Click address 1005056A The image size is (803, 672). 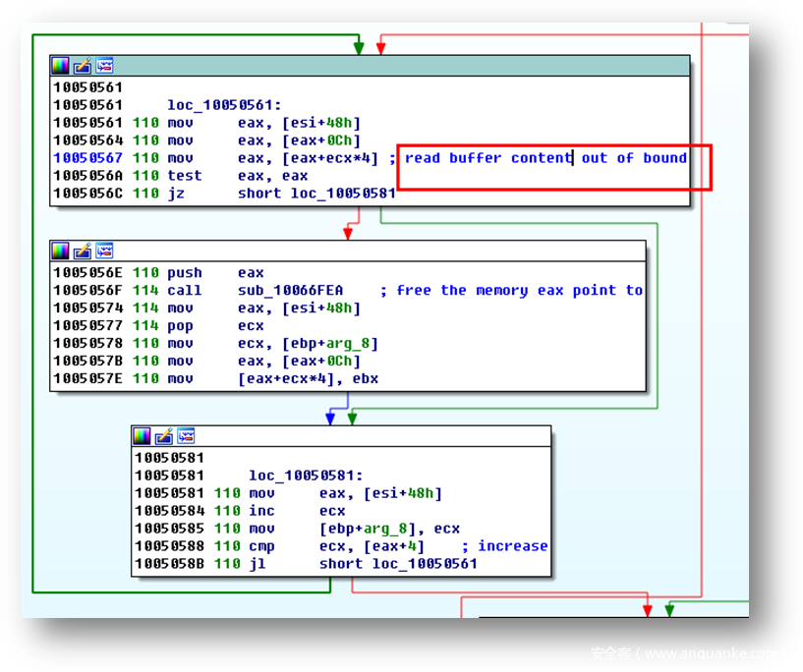click(88, 176)
